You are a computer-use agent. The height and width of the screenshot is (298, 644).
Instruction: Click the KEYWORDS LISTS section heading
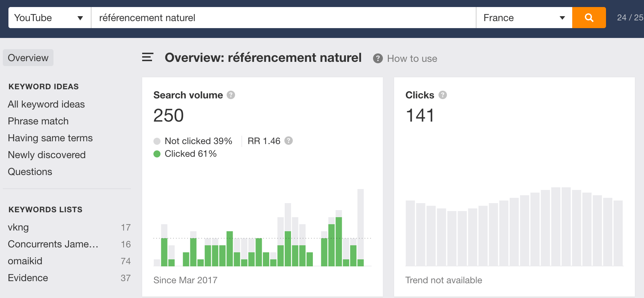coord(45,209)
